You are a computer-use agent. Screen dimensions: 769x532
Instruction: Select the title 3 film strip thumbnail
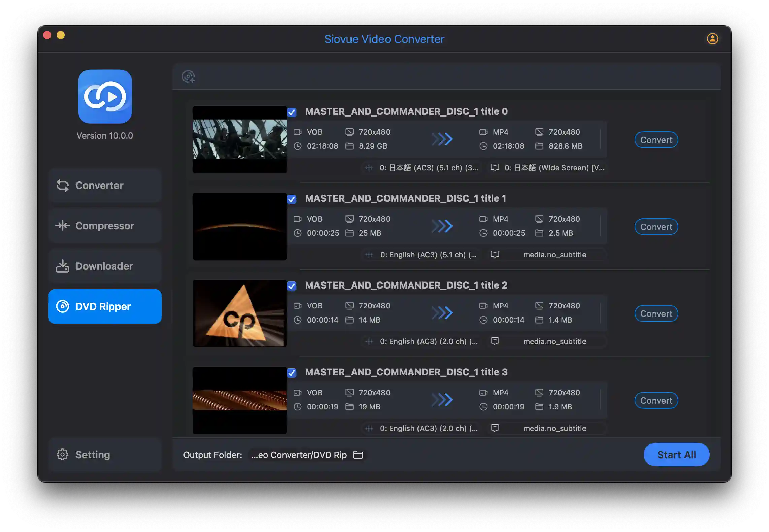[239, 400]
